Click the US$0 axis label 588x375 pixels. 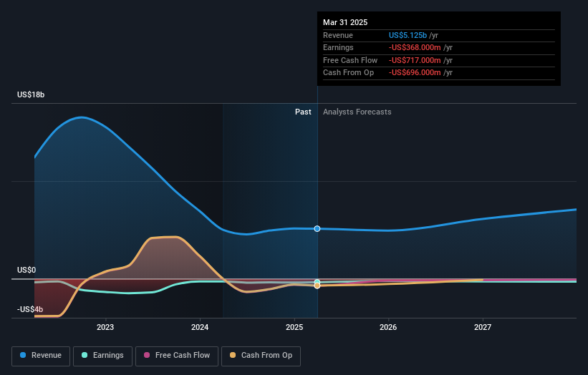[26, 270]
